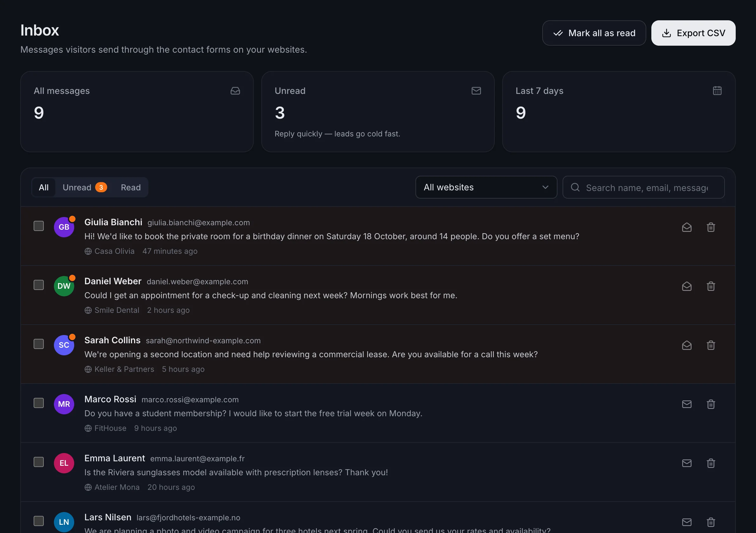This screenshot has height=533, width=756.
Task: Click Mark all as read button
Action: click(594, 33)
